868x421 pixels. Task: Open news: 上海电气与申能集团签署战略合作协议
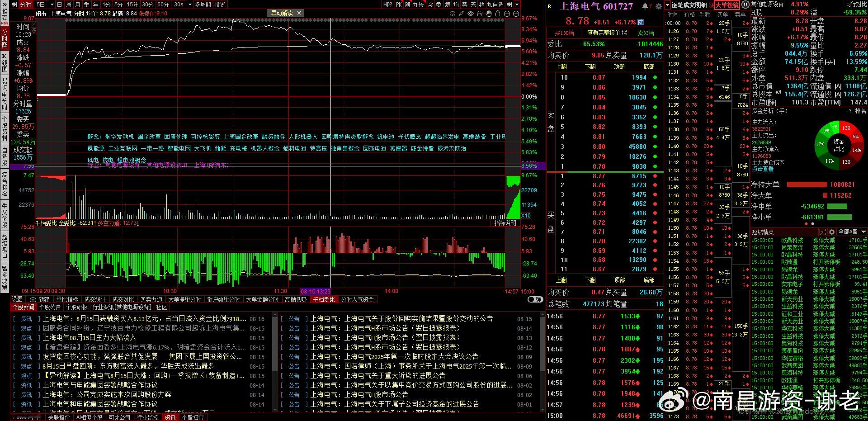[x=100, y=385]
